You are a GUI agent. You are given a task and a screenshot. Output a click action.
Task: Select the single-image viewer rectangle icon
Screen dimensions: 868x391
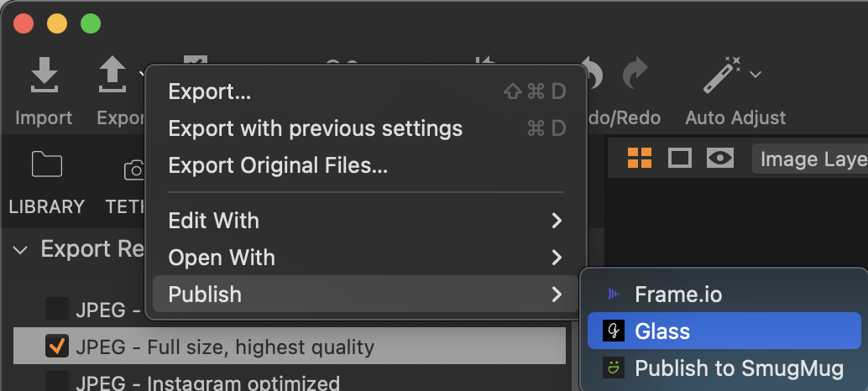click(x=680, y=159)
